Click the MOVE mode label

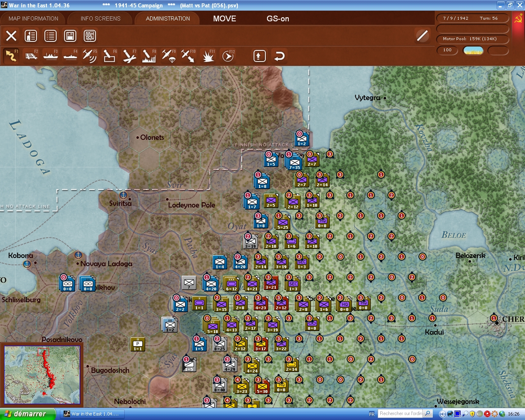224,18
